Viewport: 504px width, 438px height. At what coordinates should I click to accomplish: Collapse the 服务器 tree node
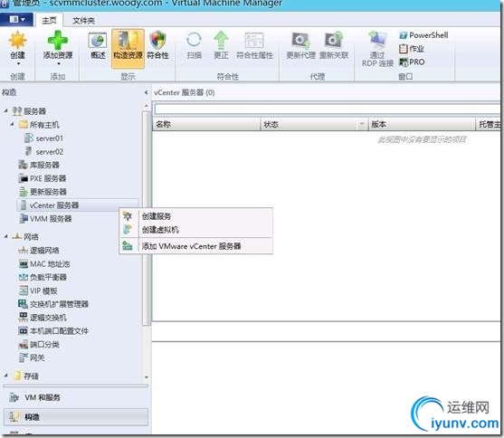tap(5, 111)
